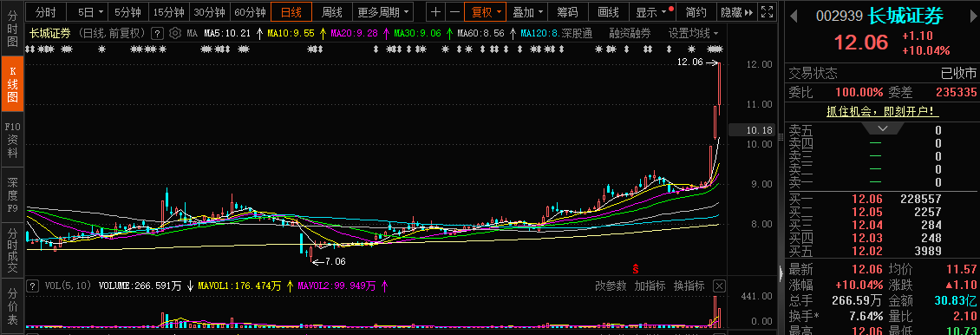
Task: Toggle 筹码 chip distribution
Action: pos(567,12)
